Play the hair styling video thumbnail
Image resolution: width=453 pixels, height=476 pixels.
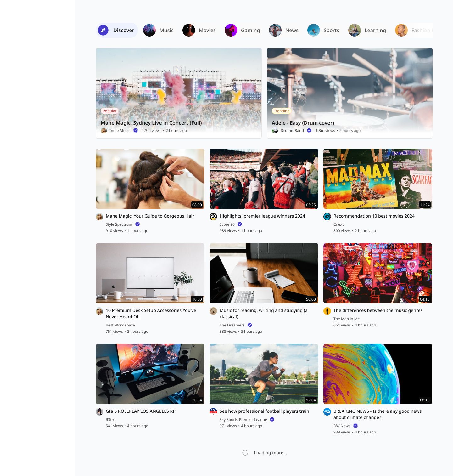tap(150, 179)
